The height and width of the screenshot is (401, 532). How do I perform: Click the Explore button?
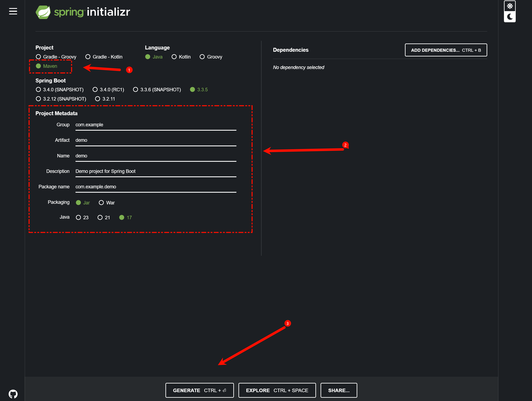tap(277, 390)
